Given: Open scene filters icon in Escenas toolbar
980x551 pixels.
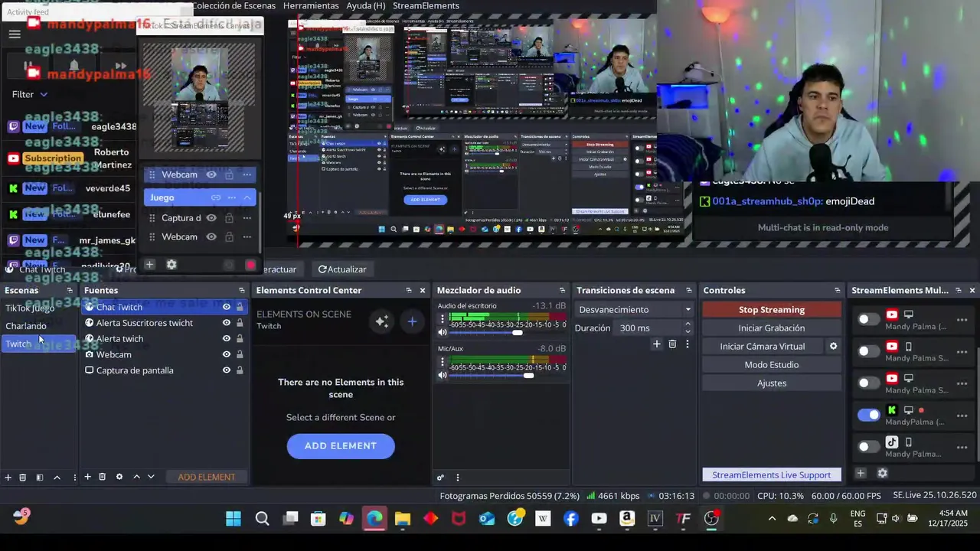Looking at the screenshot, I should pos(40,477).
